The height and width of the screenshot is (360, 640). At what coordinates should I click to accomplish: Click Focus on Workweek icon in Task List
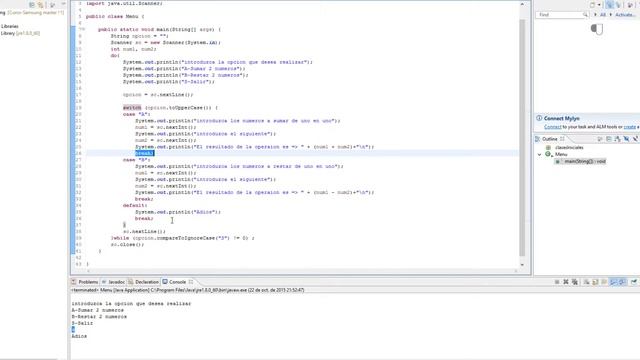click(x=629, y=5)
